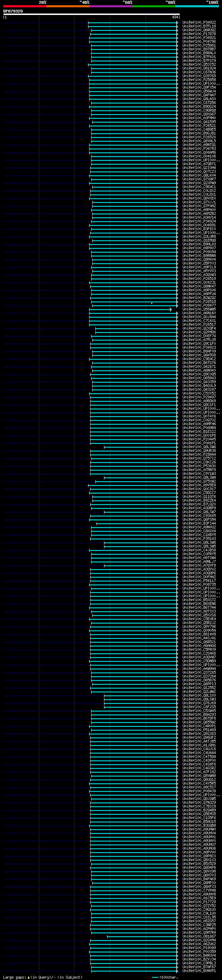Click the red 20% identity legend segment
This screenshot has width=222, height=980.
[25, 6]
